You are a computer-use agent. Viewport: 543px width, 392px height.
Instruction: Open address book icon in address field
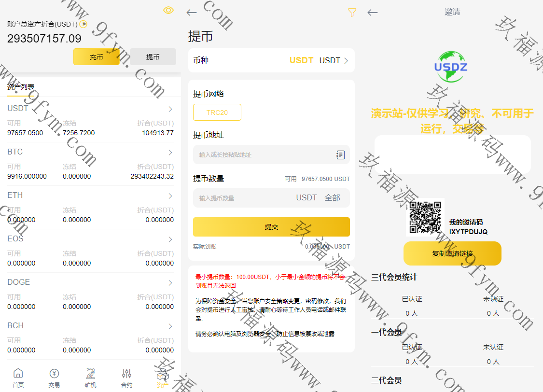(340, 155)
